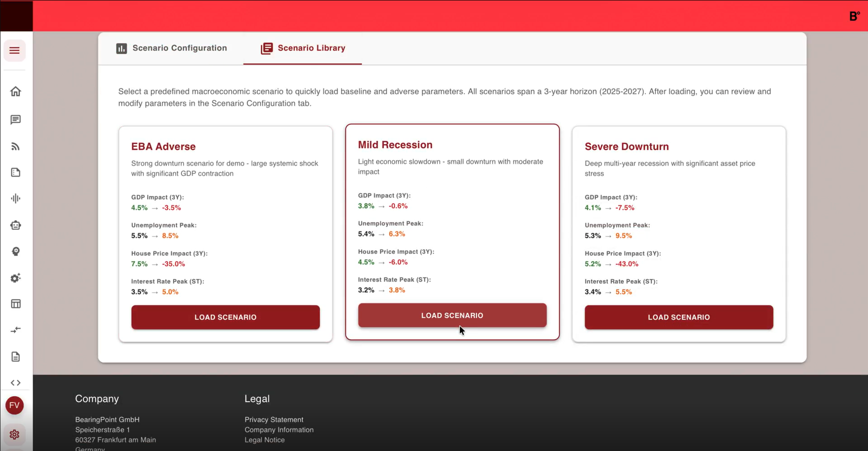Image resolution: width=868 pixels, height=451 pixels.
Task: Load the Mild Recession scenario
Action: pos(452,315)
